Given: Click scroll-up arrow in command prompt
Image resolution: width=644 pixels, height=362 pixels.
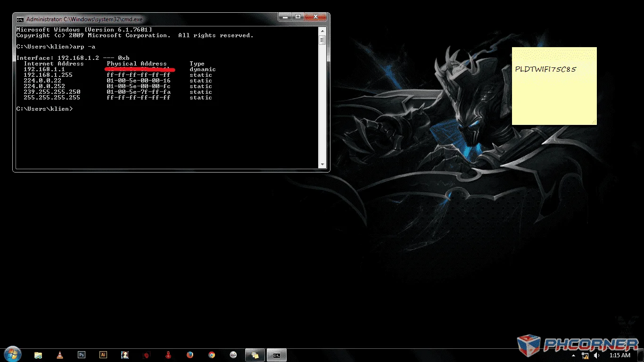Looking at the screenshot, I should coord(322,31).
